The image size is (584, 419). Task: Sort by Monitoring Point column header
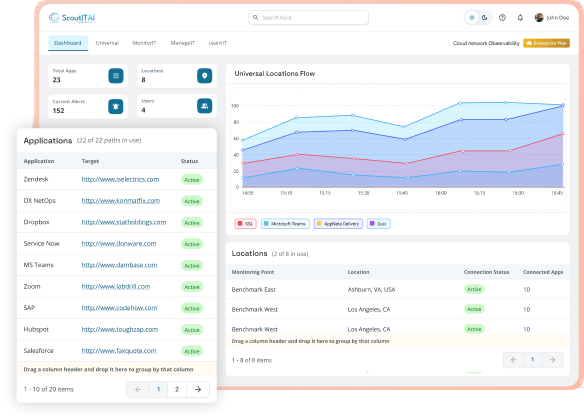[253, 272]
